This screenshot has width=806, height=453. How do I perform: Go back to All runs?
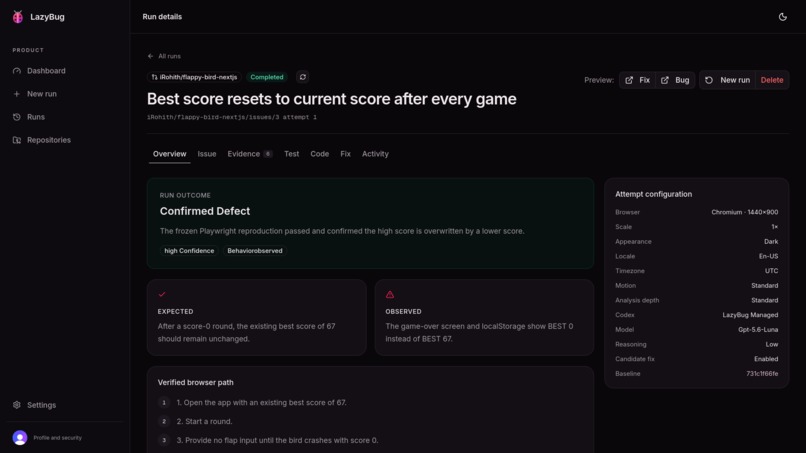(169, 56)
